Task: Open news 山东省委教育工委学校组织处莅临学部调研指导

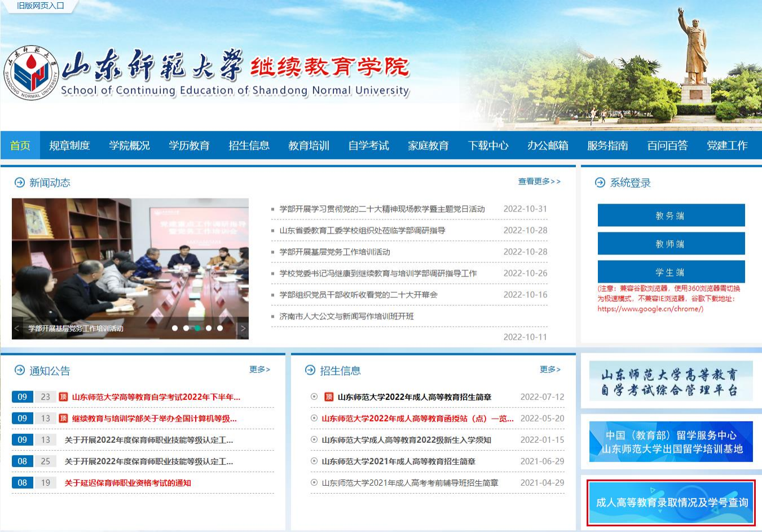Action: tap(362, 230)
